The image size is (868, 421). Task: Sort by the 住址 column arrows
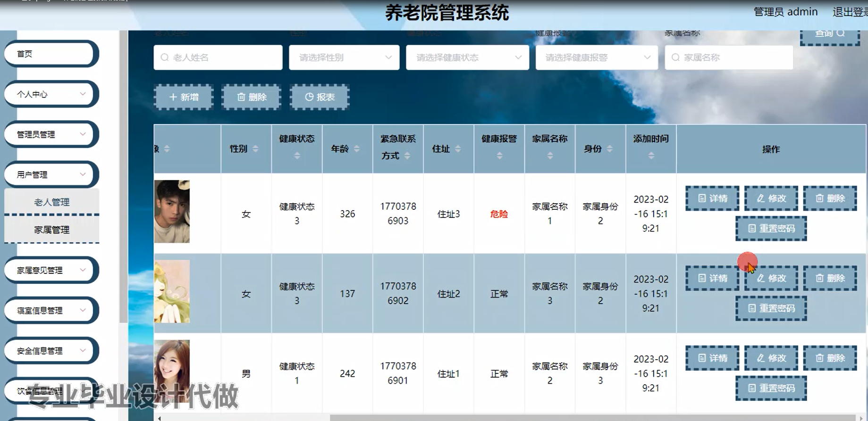[458, 149]
